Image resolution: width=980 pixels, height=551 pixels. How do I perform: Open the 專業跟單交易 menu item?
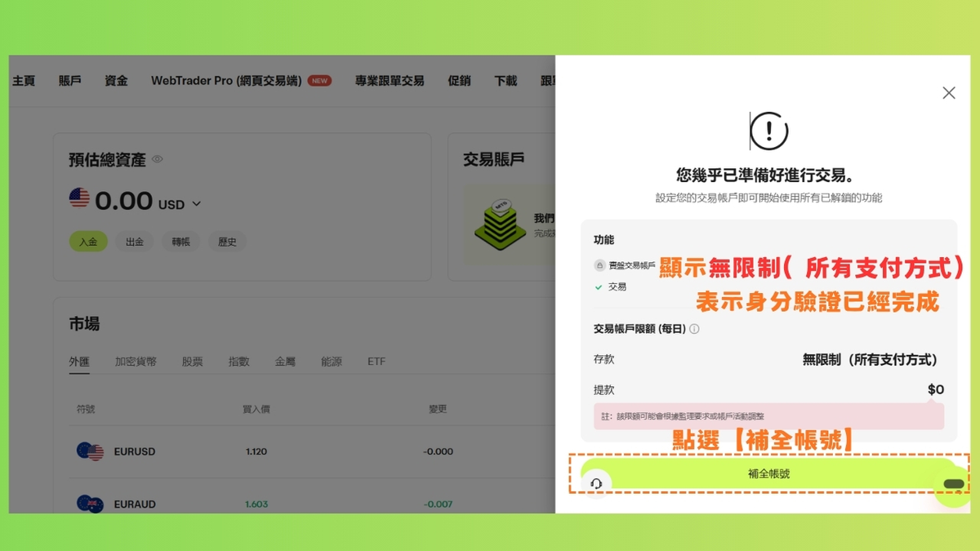(x=390, y=81)
